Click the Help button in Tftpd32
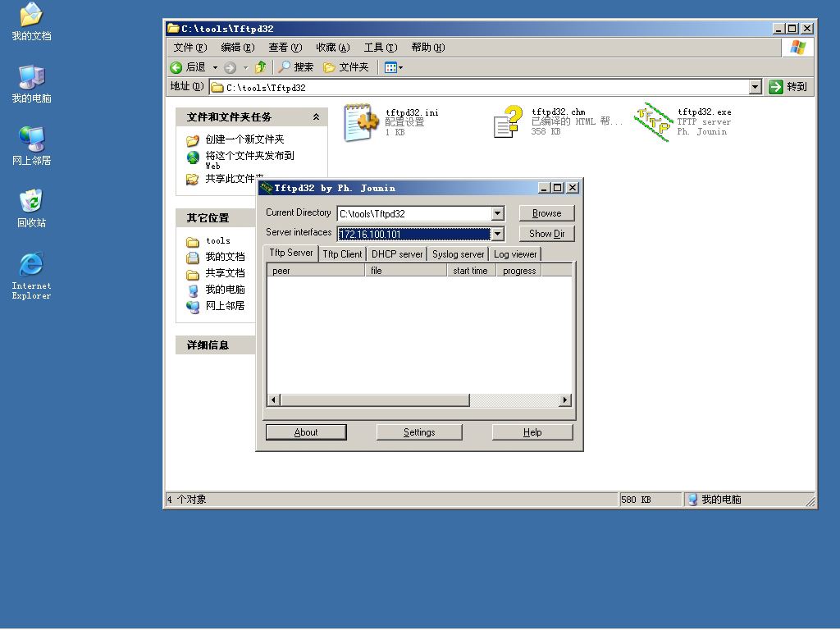This screenshot has height=630, width=840. tap(532, 432)
